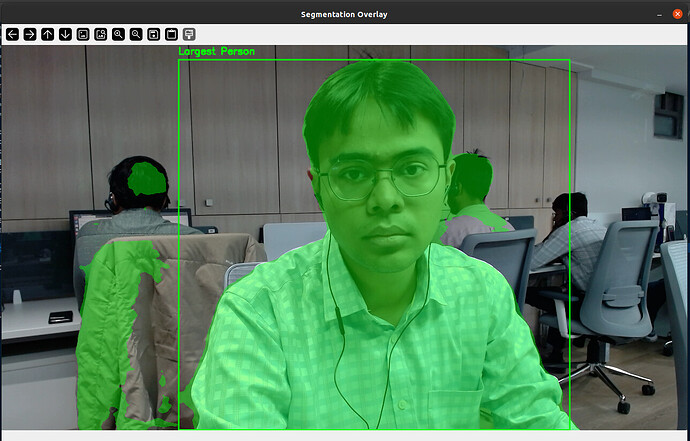Copy image to clipboard using clipboard icon
Image resolution: width=690 pixels, height=441 pixels.
171,34
